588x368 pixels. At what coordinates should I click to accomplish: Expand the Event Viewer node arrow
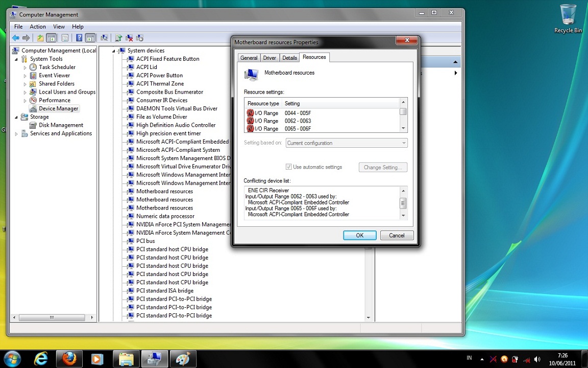pyautogui.click(x=25, y=76)
